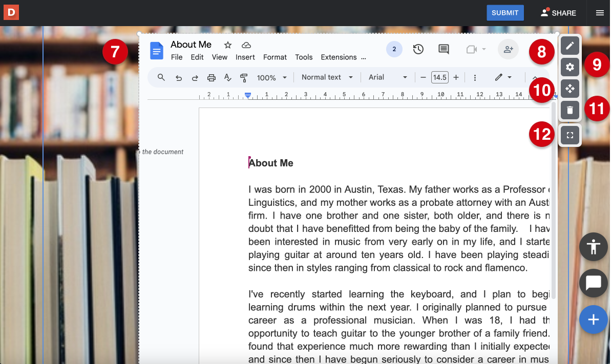Viewport: 612px width, 364px height.
Task: Open the SHARE option
Action: (558, 13)
